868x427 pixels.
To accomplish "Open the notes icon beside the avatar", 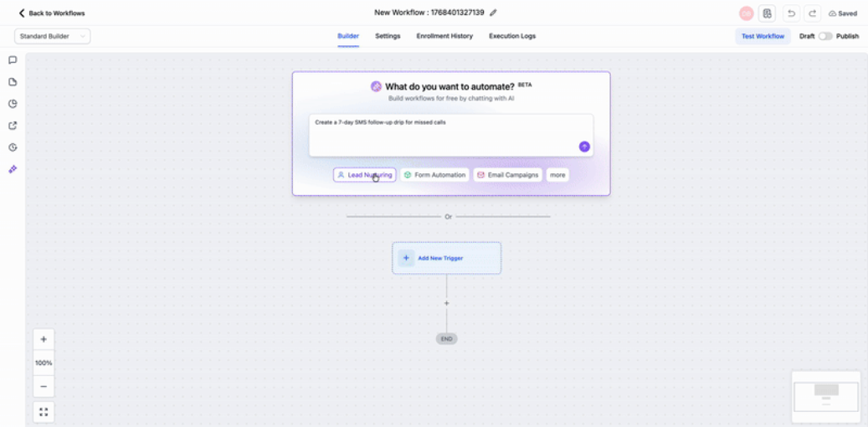I will pos(768,13).
